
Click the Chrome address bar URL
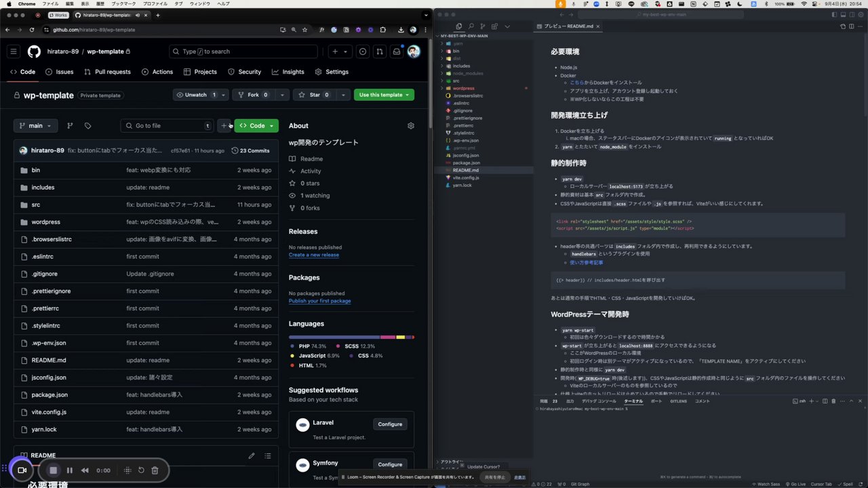[94, 30]
